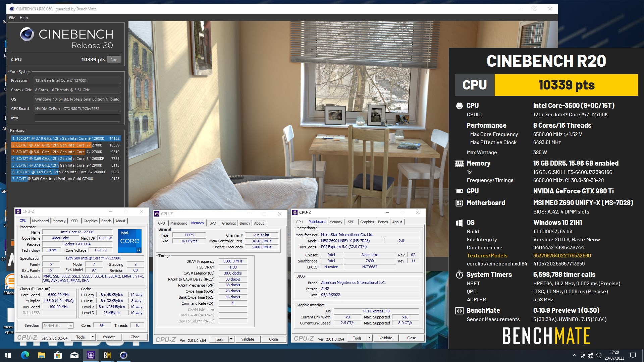Click Validate in left CPU-Z window
Viewport: 644px width, 362px height.
tap(109, 337)
